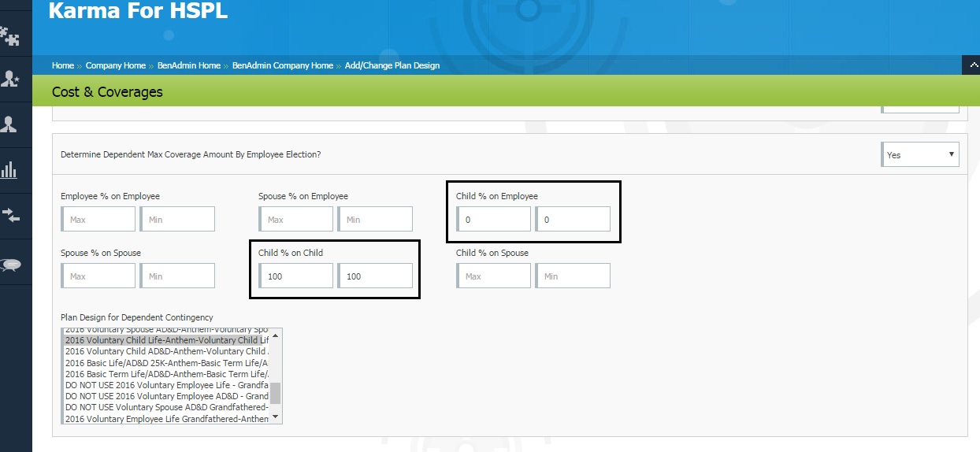
Task: Open the partially hidden dropdown above the Yes selector
Action: tap(920, 108)
